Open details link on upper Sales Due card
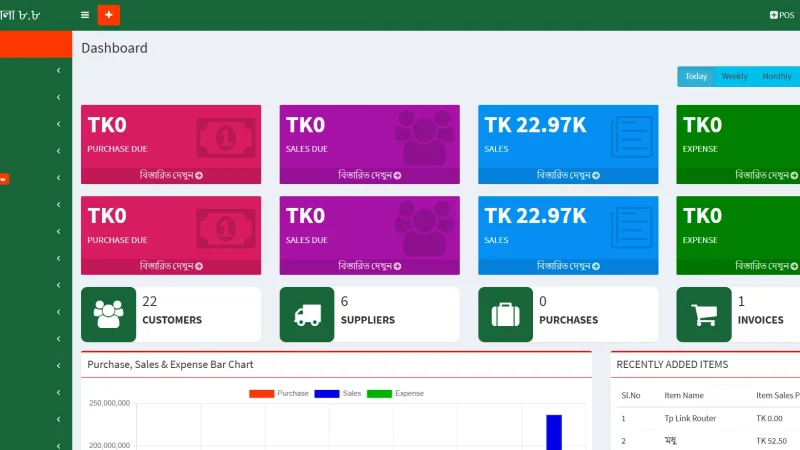800x450 pixels. pyautogui.click(x=369, y=176)
